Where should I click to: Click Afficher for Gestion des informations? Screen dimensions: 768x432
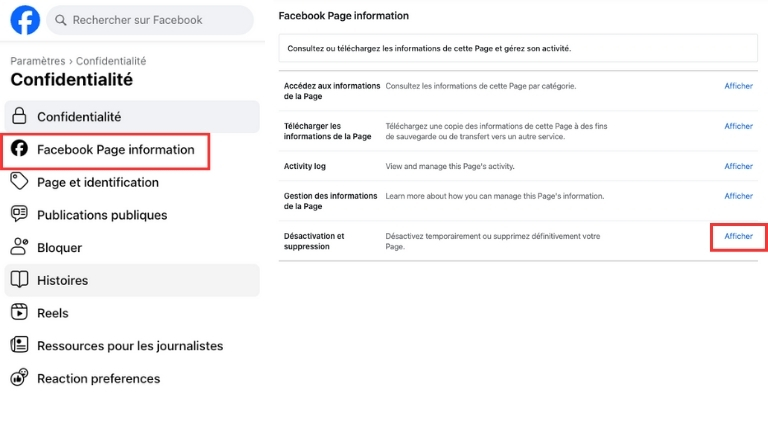pos(738,196)
